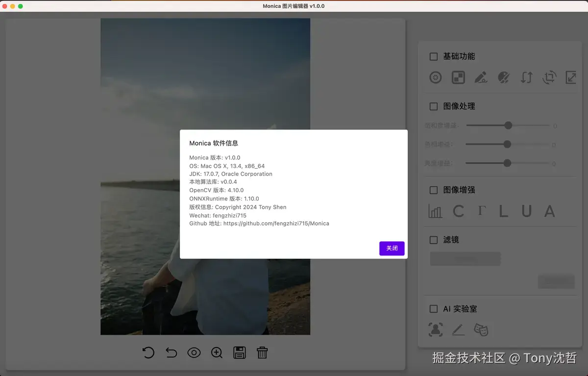Click the gamma Γ enhancement icon
The height and width of the screenshot is (376, 588).
(x=482, y=211)
